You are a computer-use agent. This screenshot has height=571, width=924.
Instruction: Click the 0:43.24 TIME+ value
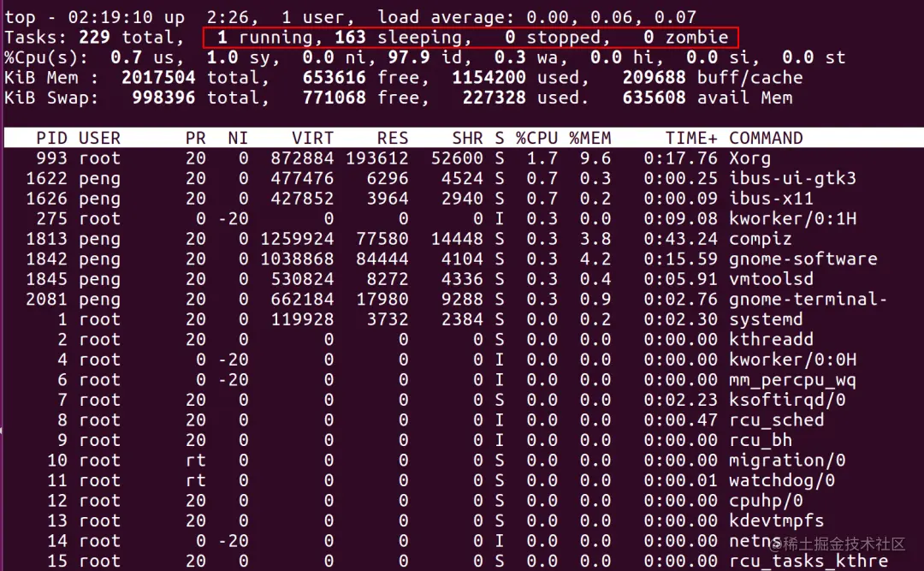pos(681,239)
